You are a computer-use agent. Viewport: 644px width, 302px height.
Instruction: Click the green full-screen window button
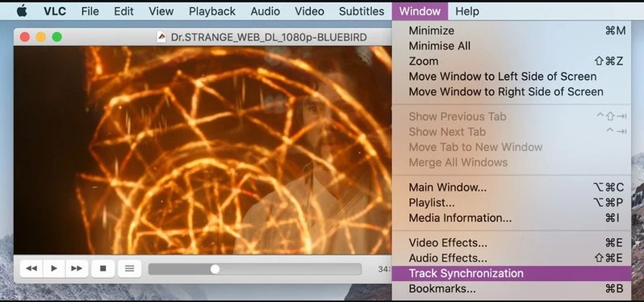click(x=57, y=37)
